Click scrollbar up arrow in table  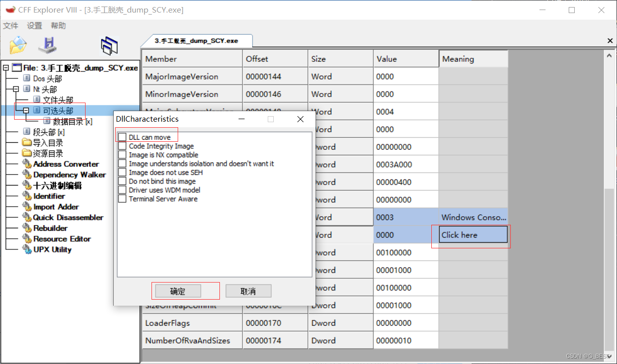coord(609,56)
